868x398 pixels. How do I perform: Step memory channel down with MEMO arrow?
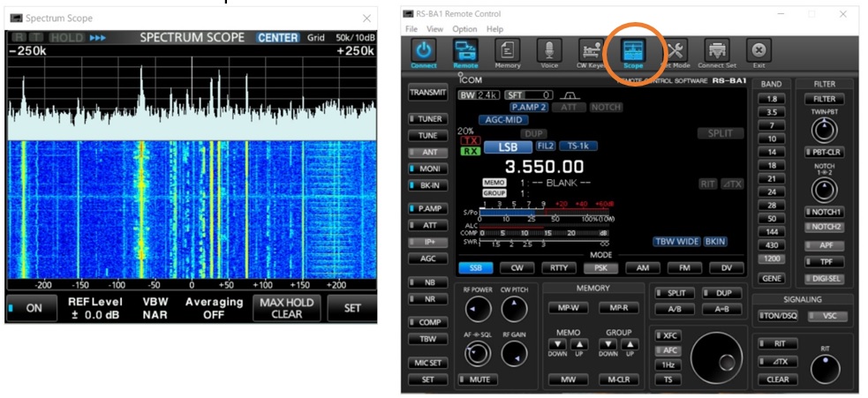coord(558,345)
